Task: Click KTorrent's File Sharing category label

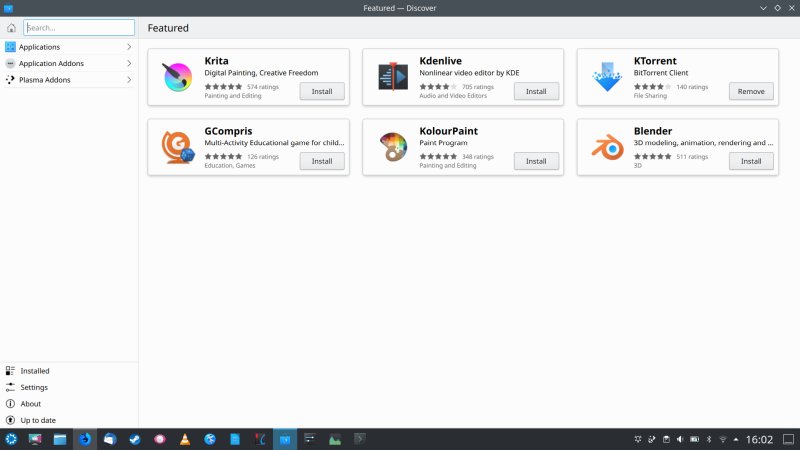Action: click(x=650, y=95)
